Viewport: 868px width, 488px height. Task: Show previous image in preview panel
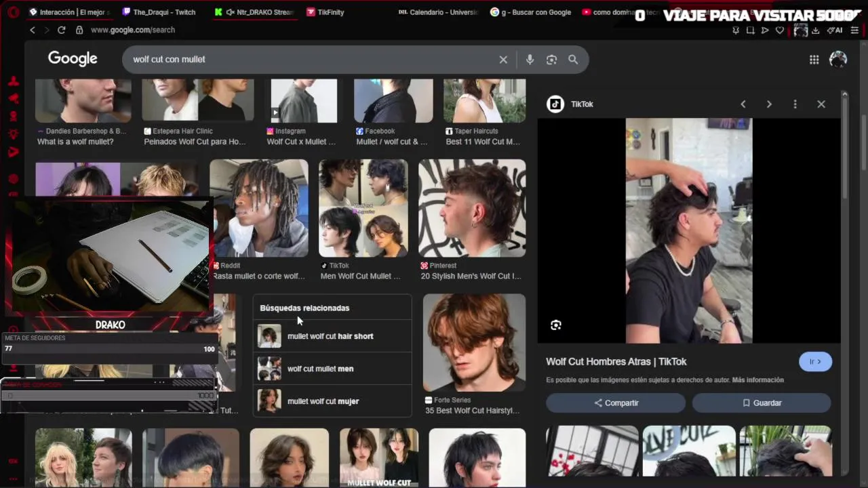pos(743,104)
